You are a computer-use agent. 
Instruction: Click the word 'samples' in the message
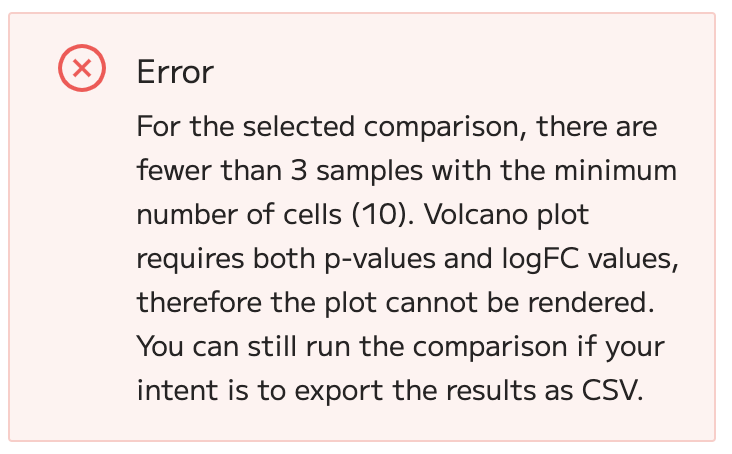[370, 170]
